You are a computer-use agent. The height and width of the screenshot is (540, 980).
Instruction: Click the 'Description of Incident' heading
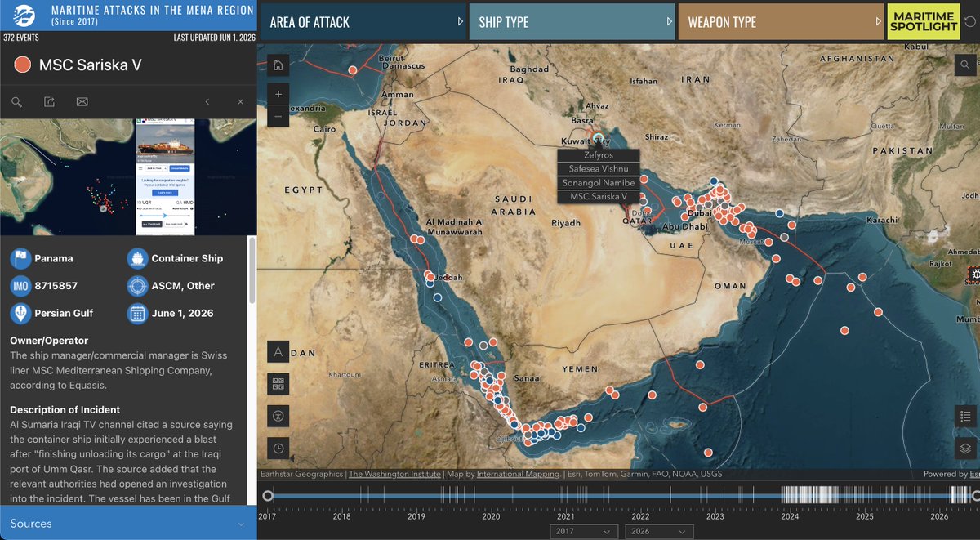click(65, 410)
